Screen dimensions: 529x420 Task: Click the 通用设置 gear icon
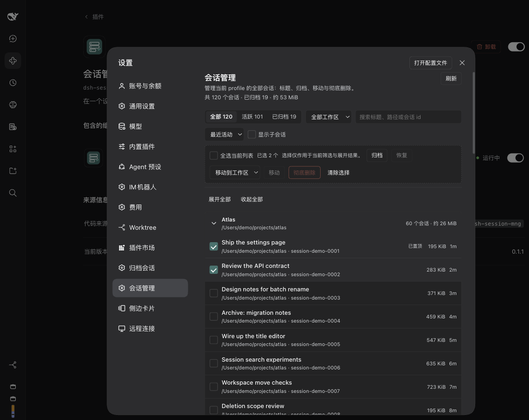[122, 106]
